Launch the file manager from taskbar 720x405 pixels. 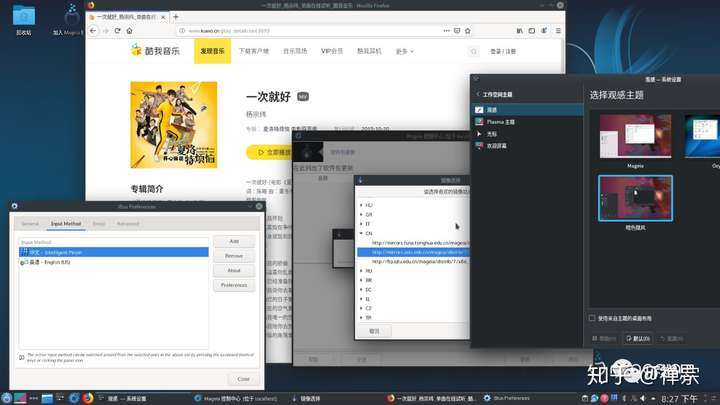click(47, 399)
